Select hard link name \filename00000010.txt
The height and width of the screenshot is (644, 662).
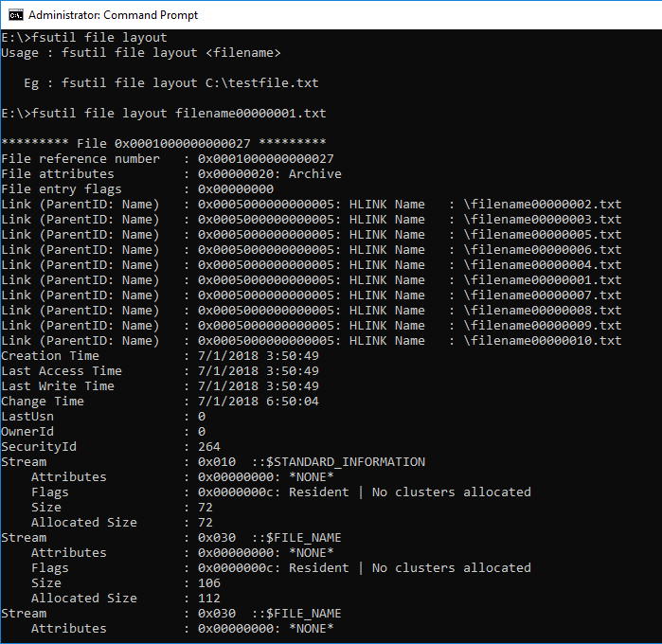[543, 341]
